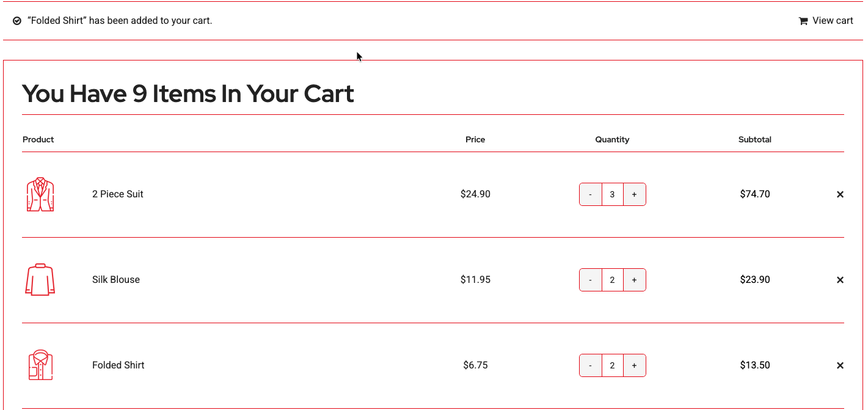Click the Silk Blouse product icon
Viewport: 868px width, 410px height.
tap(40, 280)
